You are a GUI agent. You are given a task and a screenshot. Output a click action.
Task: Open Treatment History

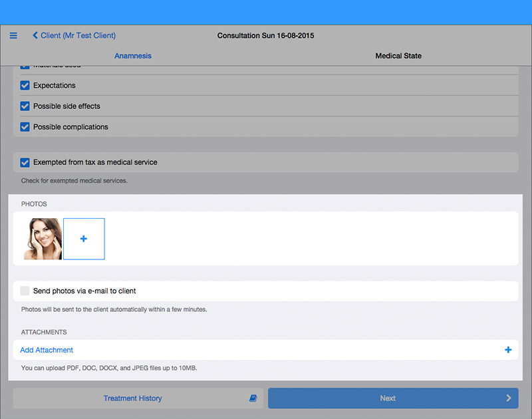point(138,398)
